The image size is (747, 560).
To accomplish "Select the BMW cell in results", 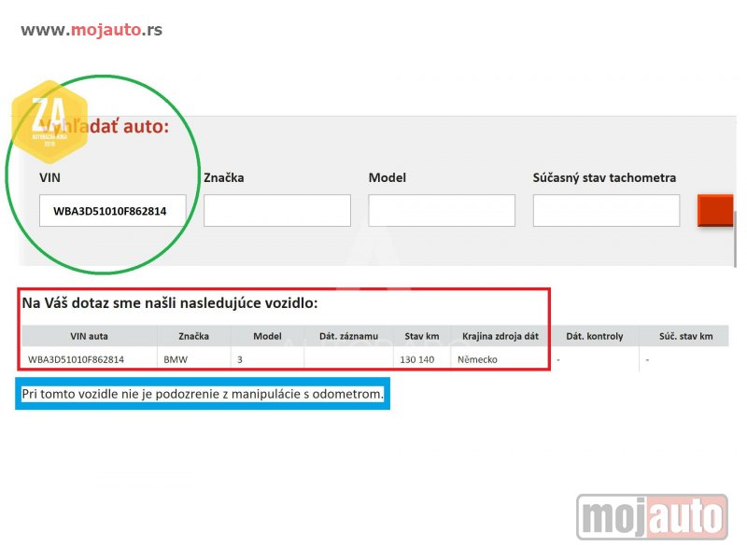I will point(193,359).
